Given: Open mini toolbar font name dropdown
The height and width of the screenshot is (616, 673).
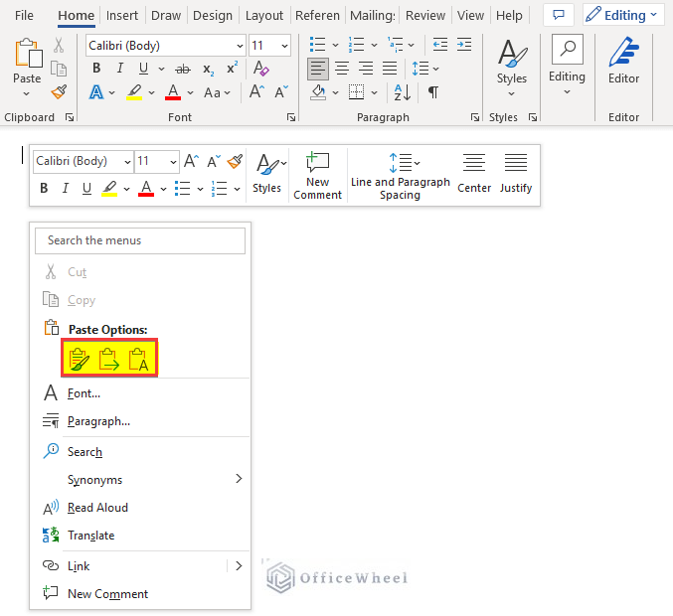Looking at the screenshot, I should (x=127, y=162).
